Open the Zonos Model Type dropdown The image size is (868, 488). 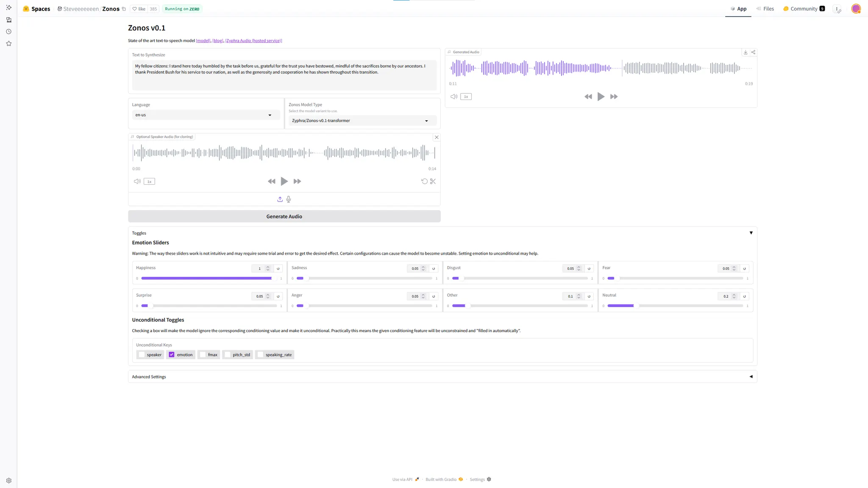pyautogui.click(x=362, y=121)
